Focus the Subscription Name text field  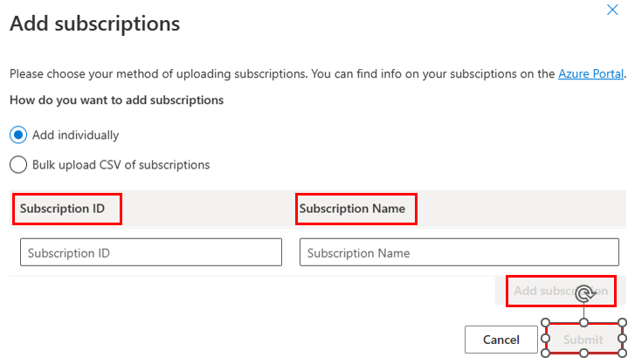(x=459, y=252)
